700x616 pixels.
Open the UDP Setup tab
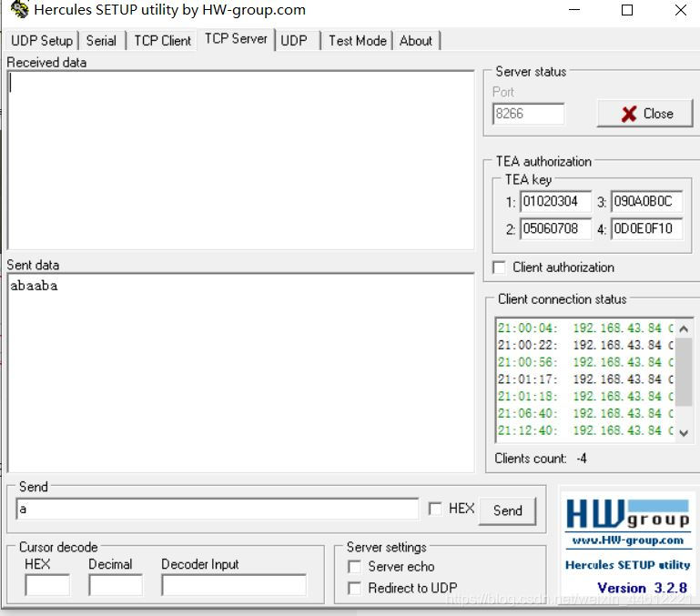(42, 41)
